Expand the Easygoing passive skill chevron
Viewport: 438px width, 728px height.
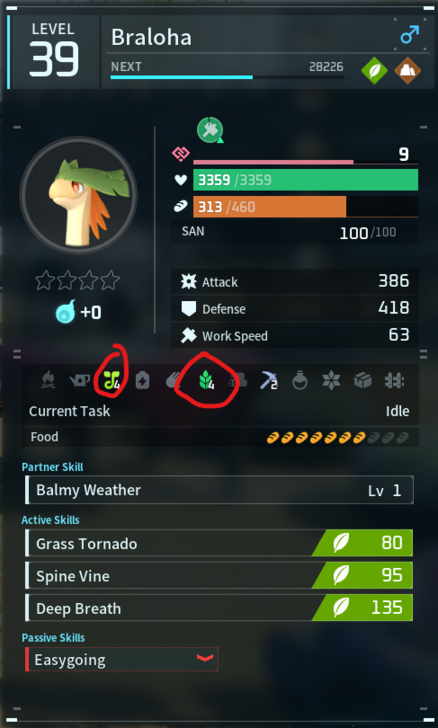point(205,658)
